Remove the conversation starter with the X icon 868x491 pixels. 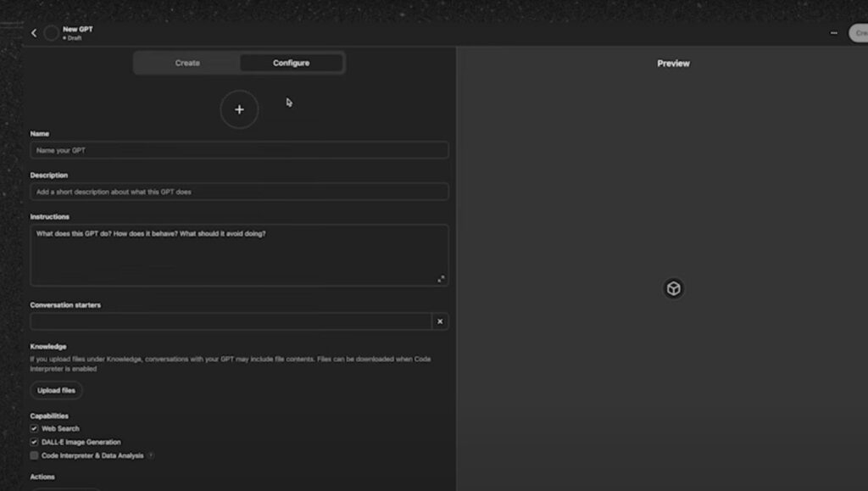(440, 321)
